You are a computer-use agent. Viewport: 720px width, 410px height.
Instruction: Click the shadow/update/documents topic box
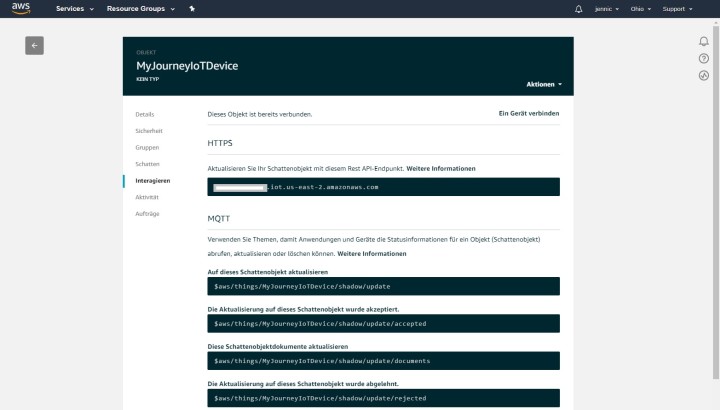tap(383, 361)
